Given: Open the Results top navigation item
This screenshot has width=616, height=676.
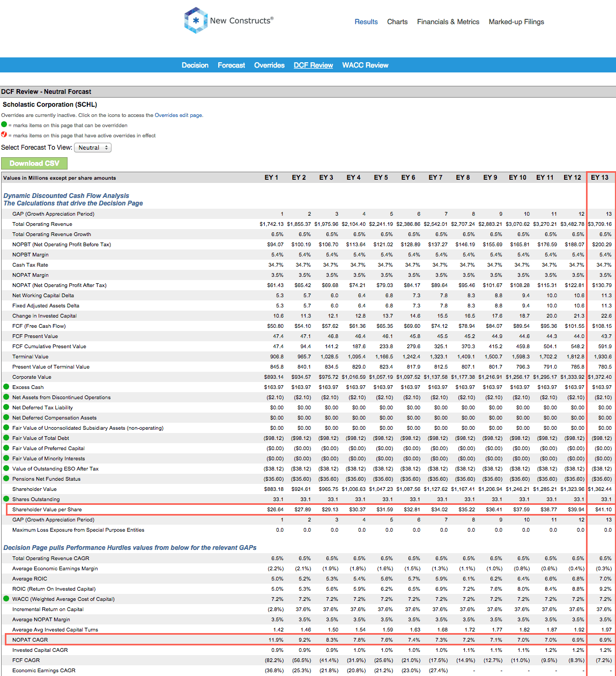Looking at the screenshot, I should tap(366, 22).
